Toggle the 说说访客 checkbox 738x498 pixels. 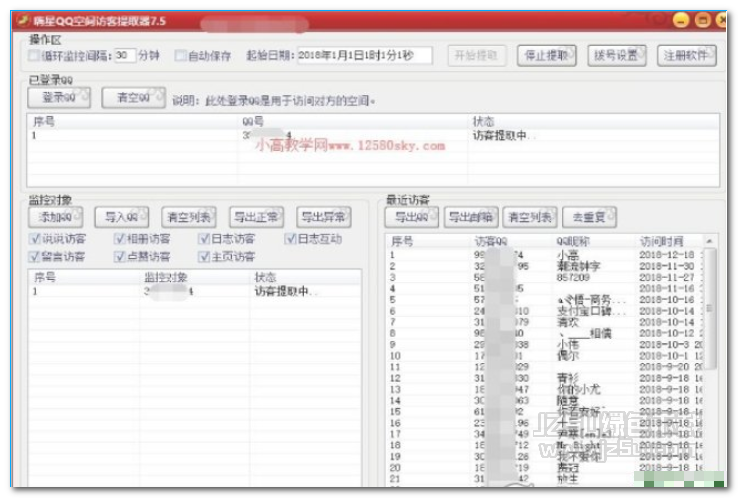coord(34,239)
